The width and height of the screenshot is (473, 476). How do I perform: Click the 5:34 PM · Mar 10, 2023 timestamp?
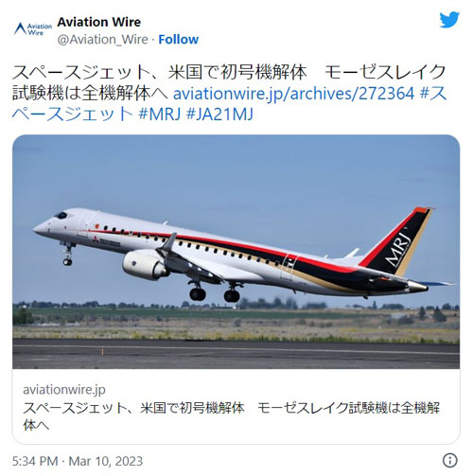point(78,461)
